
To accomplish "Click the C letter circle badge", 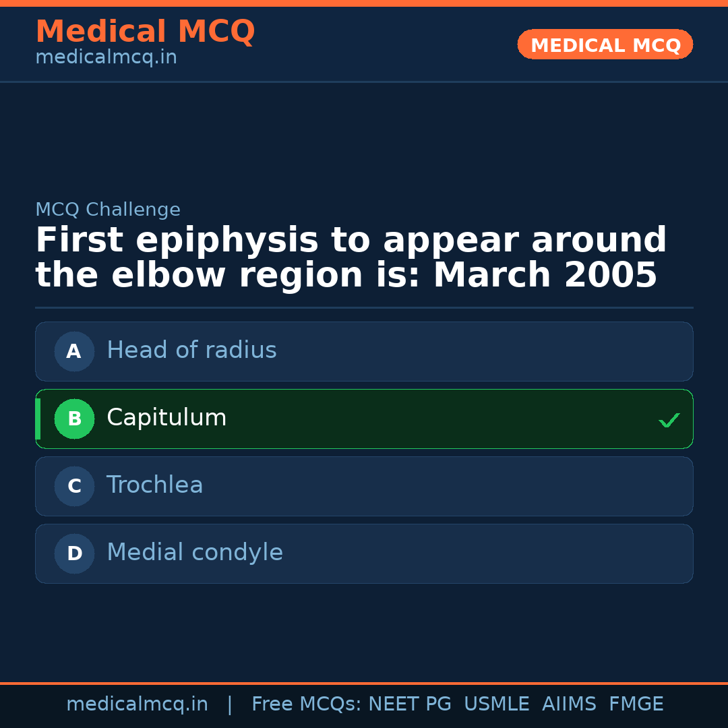I will (74, 486).
